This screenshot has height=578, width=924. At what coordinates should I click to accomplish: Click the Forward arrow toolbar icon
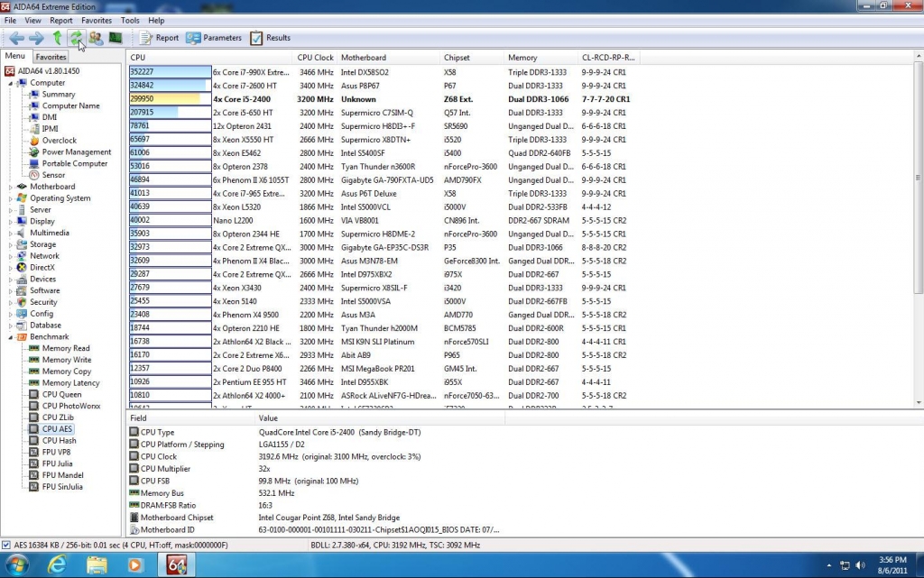(36, 38)
